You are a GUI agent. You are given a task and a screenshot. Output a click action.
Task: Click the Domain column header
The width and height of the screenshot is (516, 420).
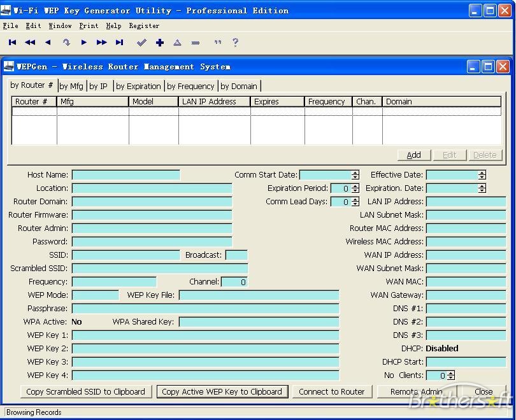pyautogui.click(x=441, y=102)
